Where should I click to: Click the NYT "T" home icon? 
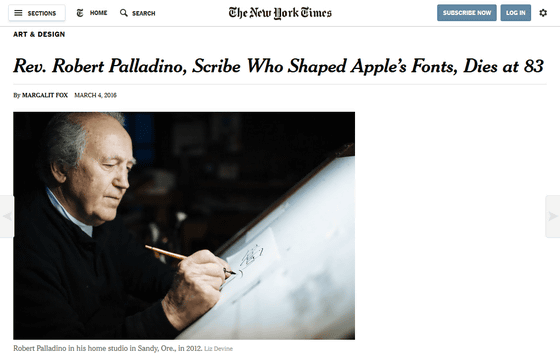(80, 13)
